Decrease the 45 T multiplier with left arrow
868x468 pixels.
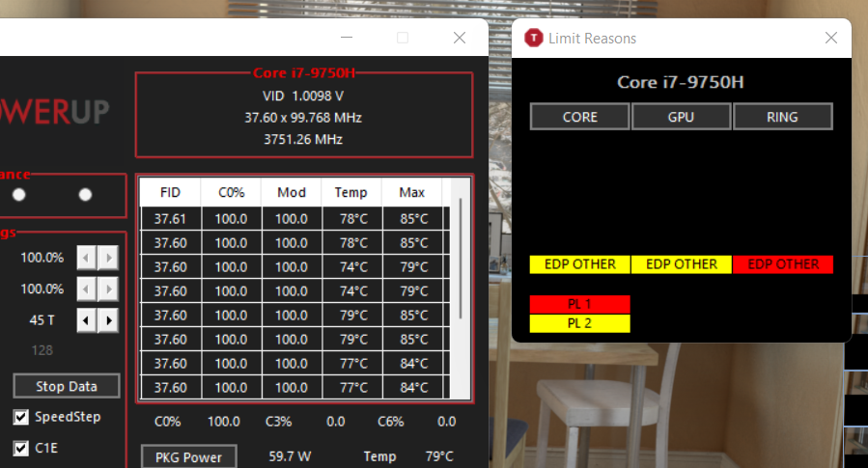[x=86, y=320]
